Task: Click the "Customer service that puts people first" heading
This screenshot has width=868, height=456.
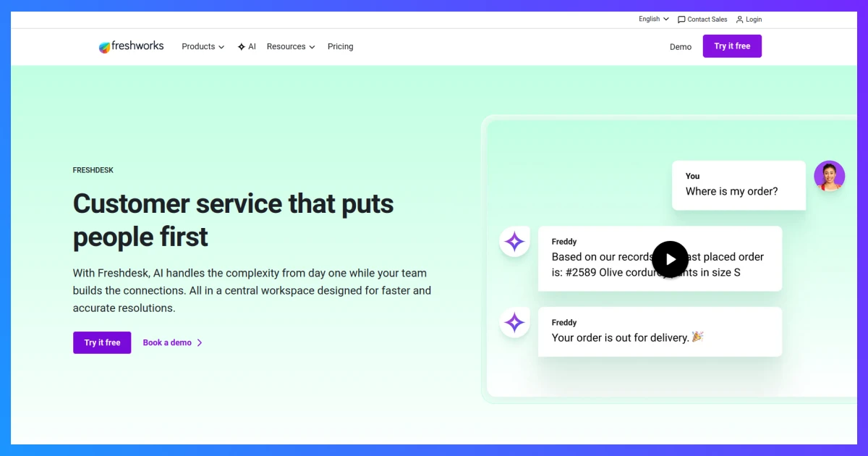Action: (233, 220)
